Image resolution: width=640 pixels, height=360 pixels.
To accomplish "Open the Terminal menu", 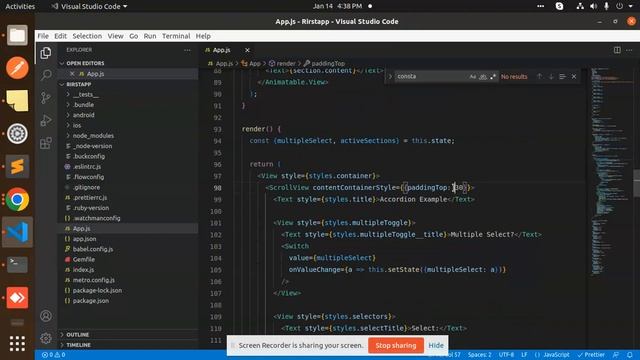I will [x=176, y=36].
